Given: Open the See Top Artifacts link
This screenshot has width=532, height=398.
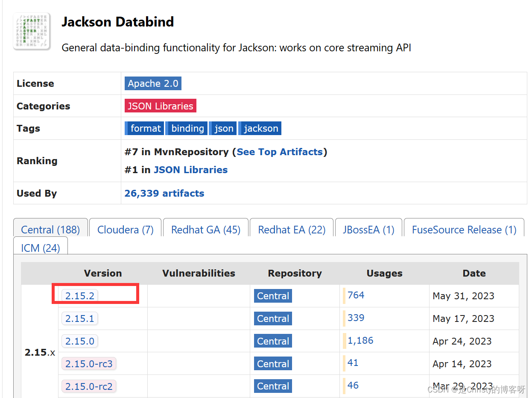Looking at the screenshot, I should pyautogui.click(x=280, y=152).
